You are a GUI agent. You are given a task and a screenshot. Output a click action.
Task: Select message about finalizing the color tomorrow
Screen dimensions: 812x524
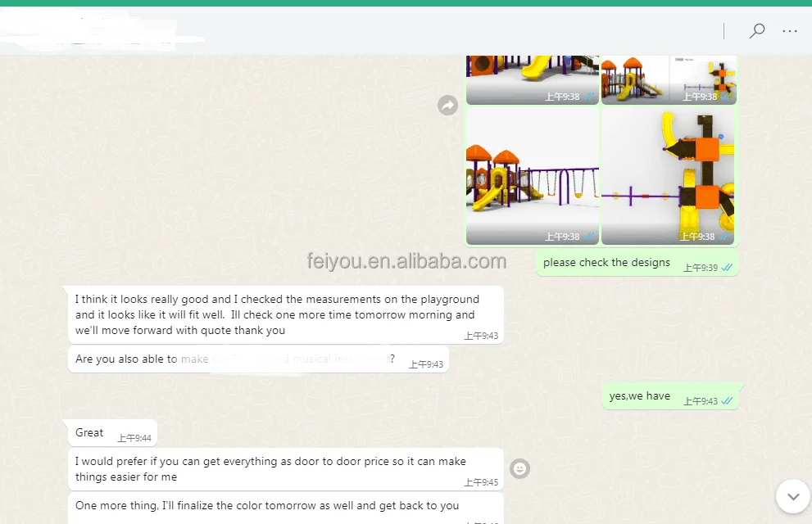coord(286,508)
